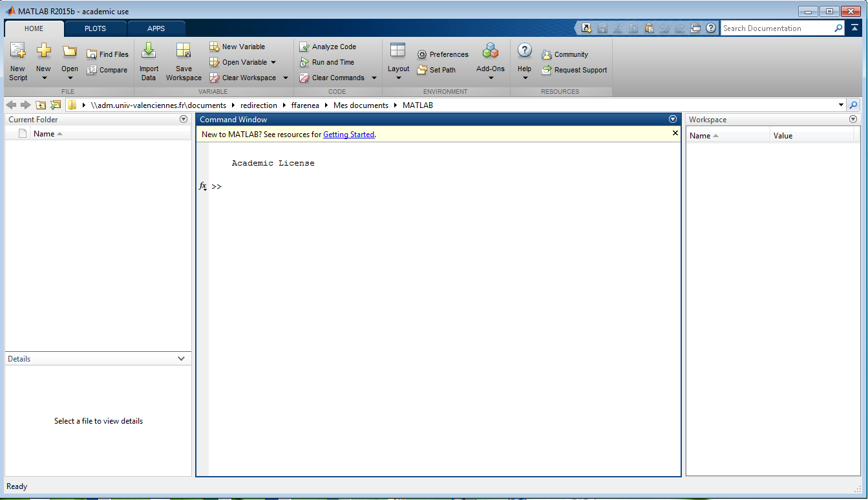Open Current Folder panel actions menu
Screen dimensions: 868x500
184,119
